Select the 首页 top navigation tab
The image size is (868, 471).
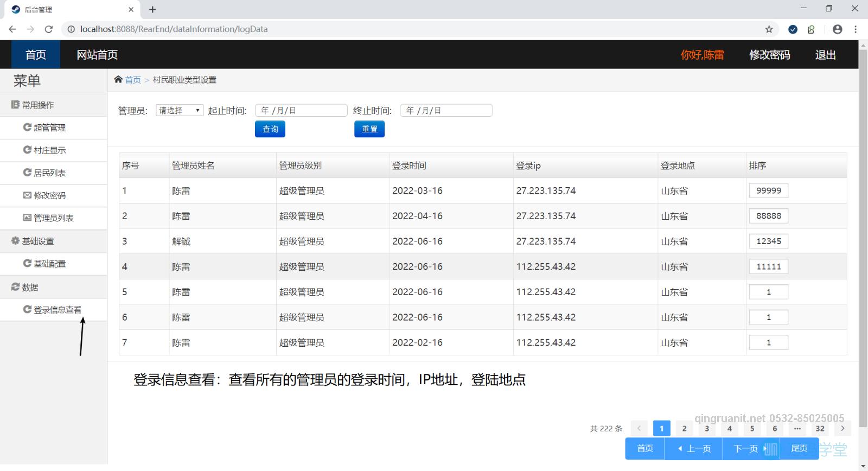click(36, 55)
